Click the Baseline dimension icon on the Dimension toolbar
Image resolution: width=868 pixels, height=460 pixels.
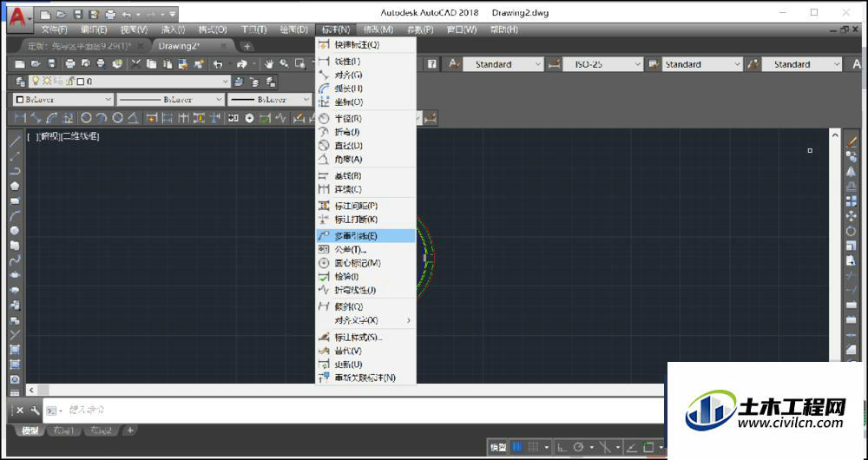click(x=168, y=118)
